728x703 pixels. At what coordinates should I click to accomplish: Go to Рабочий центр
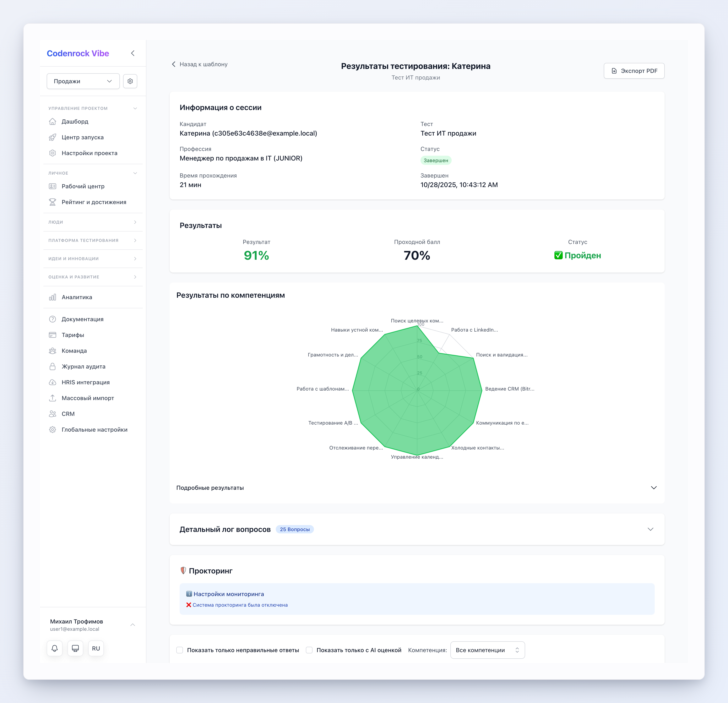tap(93, 186)
